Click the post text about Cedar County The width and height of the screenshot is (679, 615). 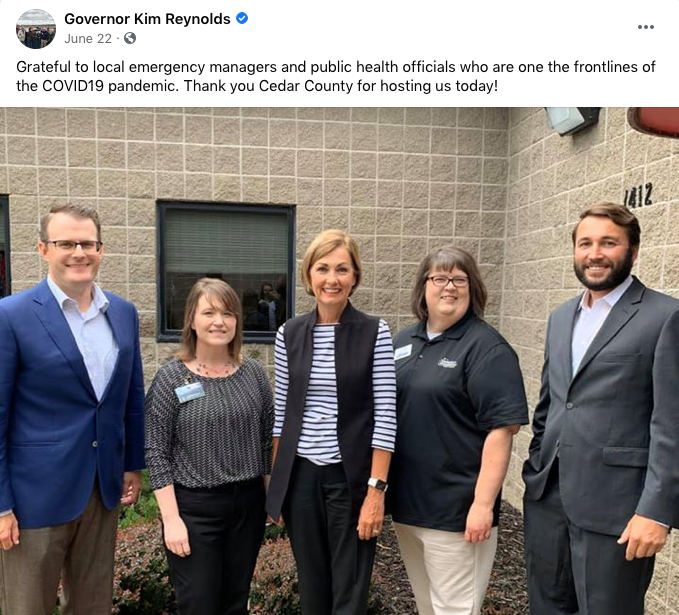point(336,76)
